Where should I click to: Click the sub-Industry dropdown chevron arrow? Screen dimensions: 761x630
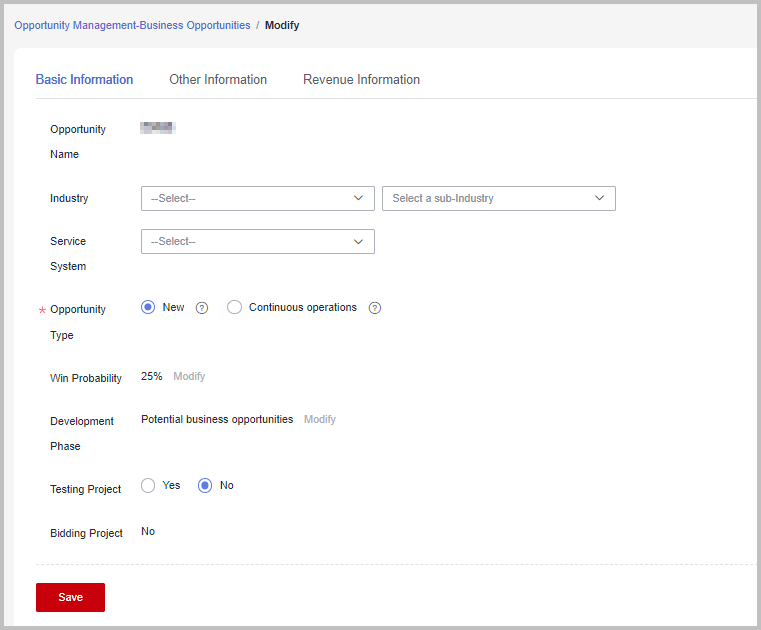coord(600,198)
